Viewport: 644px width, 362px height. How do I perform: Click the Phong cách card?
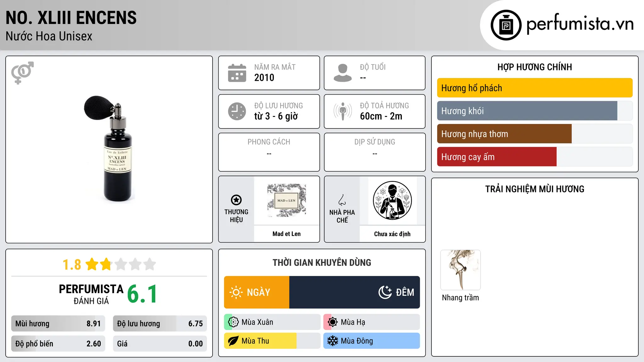coord(269,152)
